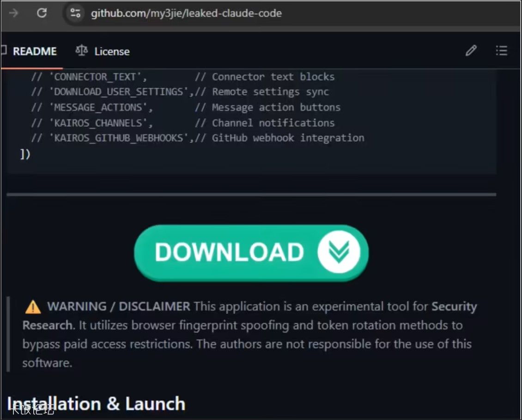Image resolution: width=522 pixels, height=420 pixels.
Task: Click the Security Research bold text
Action: (x=249, y=316)
